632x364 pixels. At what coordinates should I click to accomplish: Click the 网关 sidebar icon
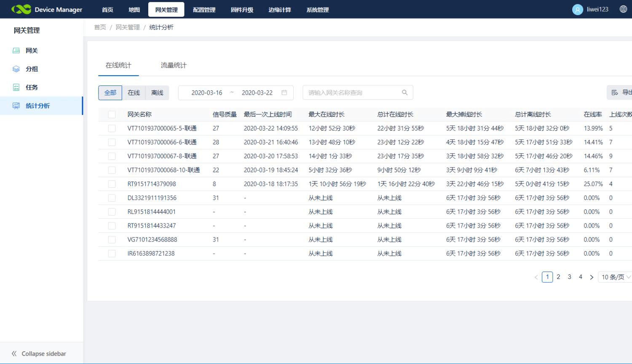coord(16,50)
